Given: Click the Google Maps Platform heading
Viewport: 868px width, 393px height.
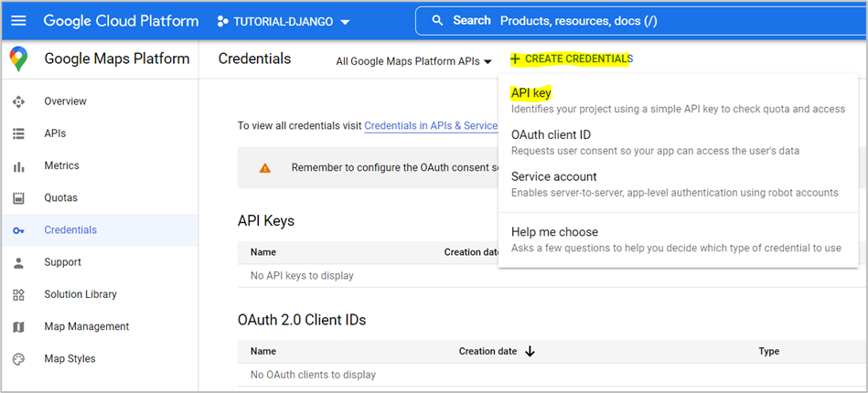Looking at the screenshot, I should [x=117, y=58].
